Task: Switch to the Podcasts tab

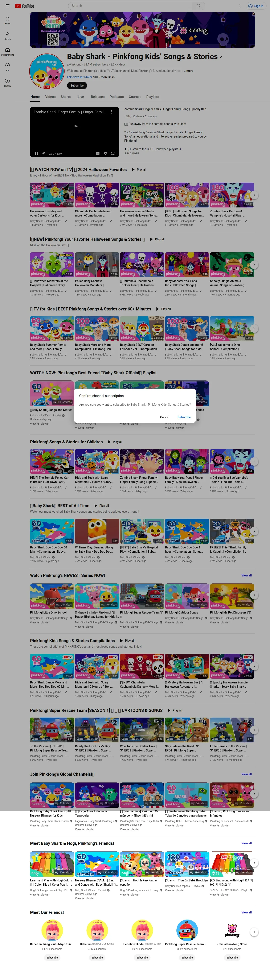Action: (x=116, y=97)
